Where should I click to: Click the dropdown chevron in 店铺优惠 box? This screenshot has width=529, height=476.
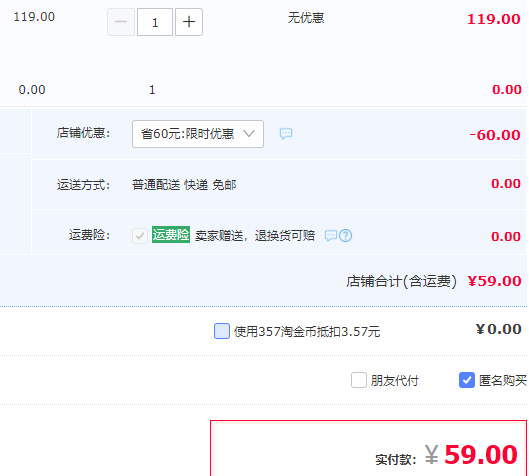249,134
